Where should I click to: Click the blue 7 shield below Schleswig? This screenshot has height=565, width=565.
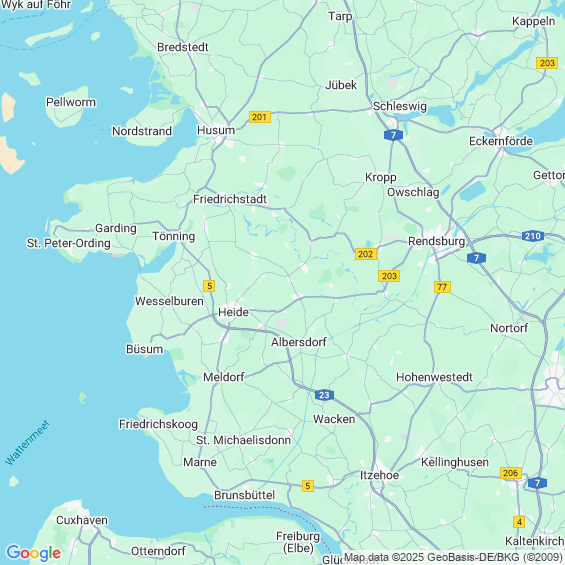click(x=393, y=135)
